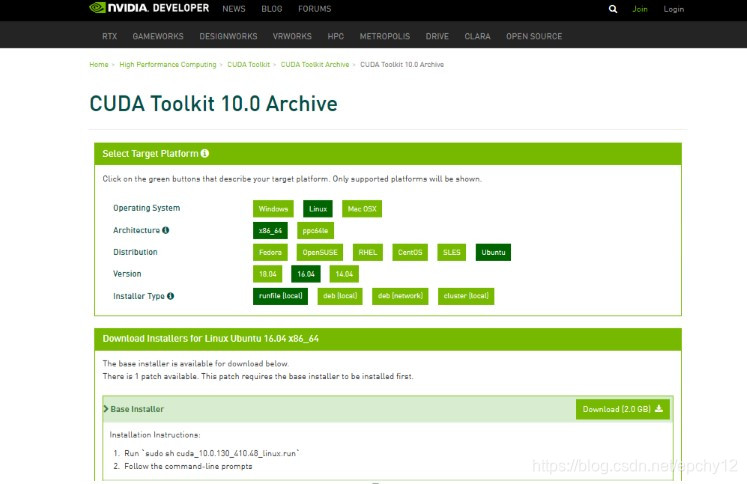Select deb (local) installer type
The width and height of the screenshot is (747, 484).
coord(340,296)
